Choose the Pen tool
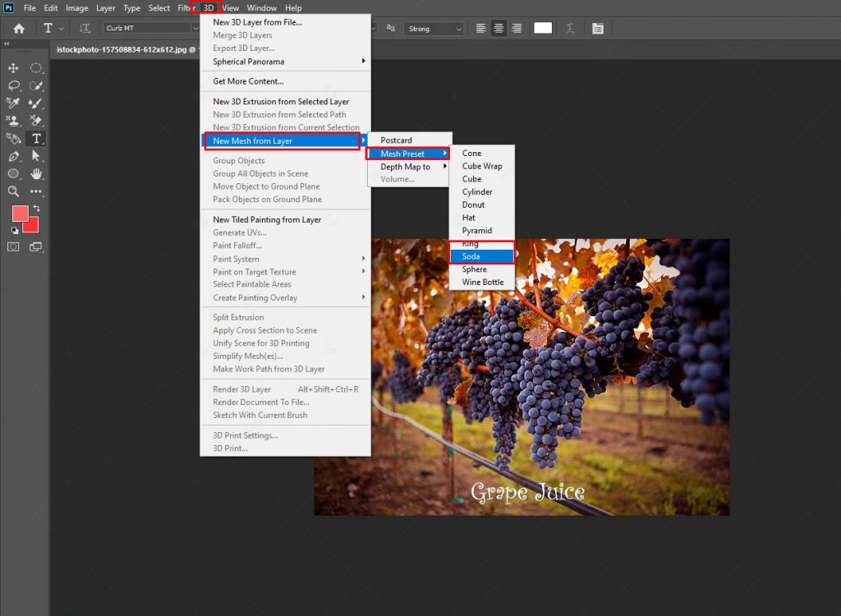 (x=13, y=156)
